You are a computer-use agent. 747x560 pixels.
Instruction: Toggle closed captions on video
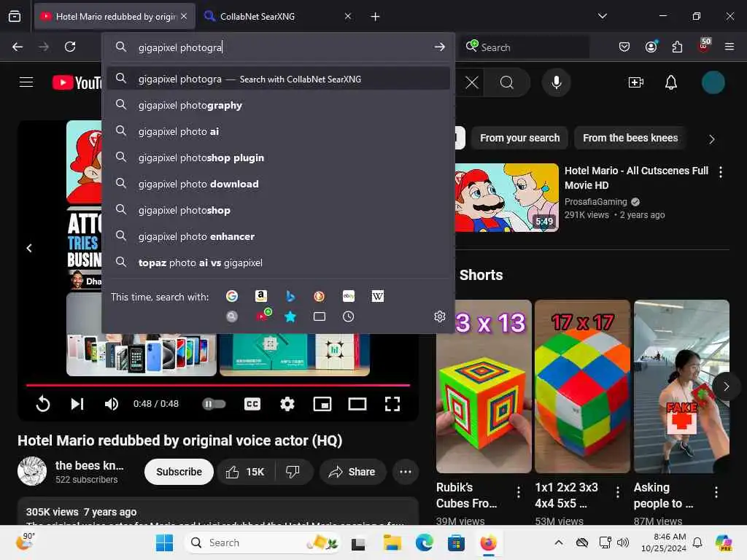click(x=252, y=404)
